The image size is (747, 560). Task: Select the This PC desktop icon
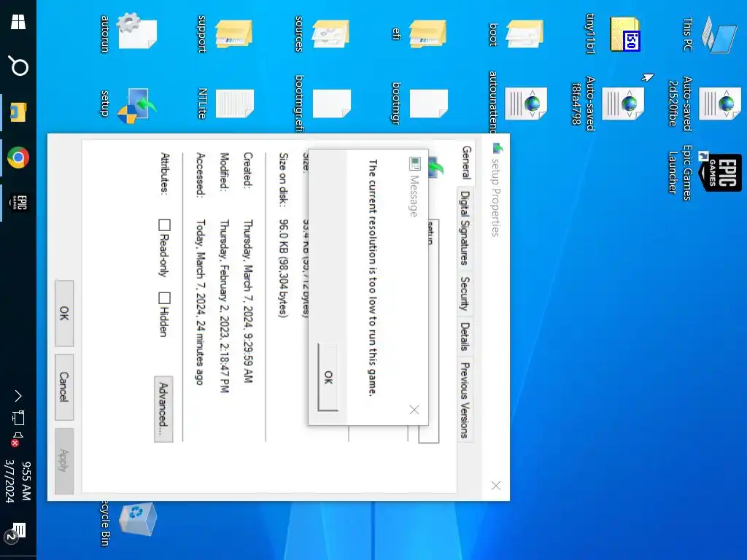coord(711,34)
